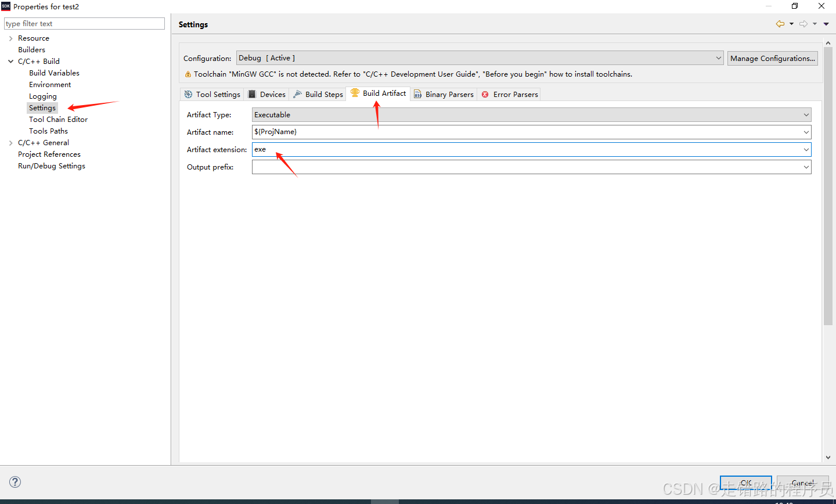Switch to the Tool Settings tab
The image size is (836, 504).
(x=212, y=94)
